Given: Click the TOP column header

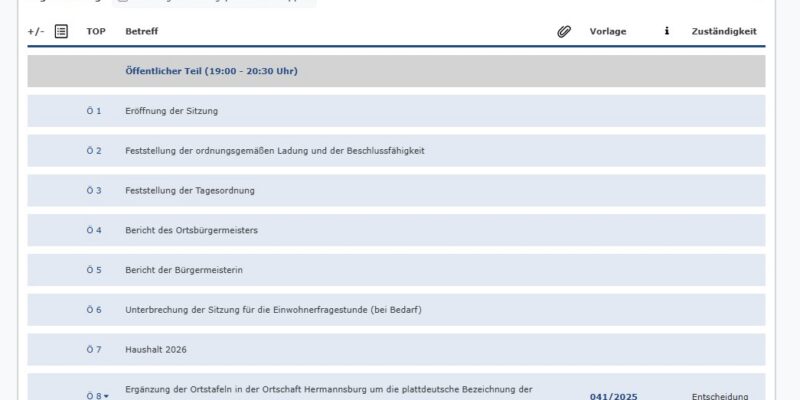Looking at the screenshot, I should click(x=96, y=31).
